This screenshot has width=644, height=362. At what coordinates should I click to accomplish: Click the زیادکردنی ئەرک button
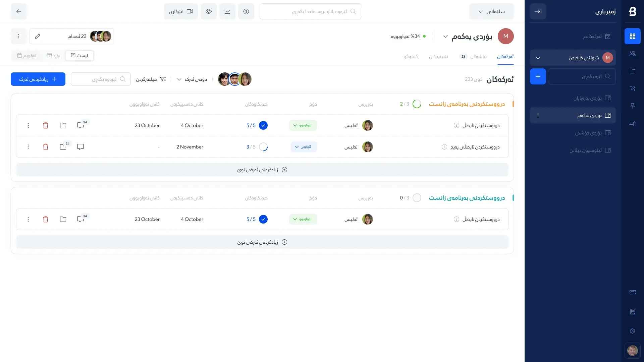38,79
